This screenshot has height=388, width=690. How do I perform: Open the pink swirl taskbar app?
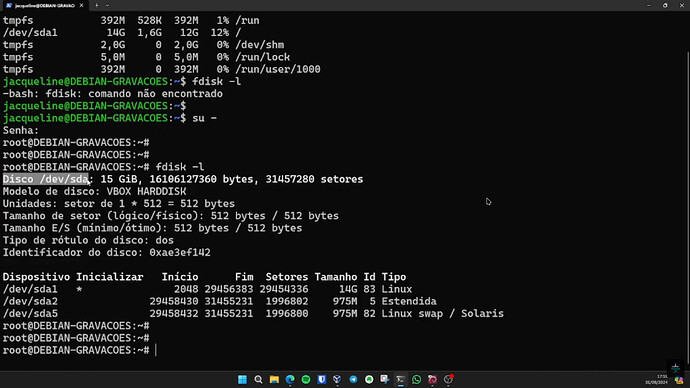pos(432,380)
